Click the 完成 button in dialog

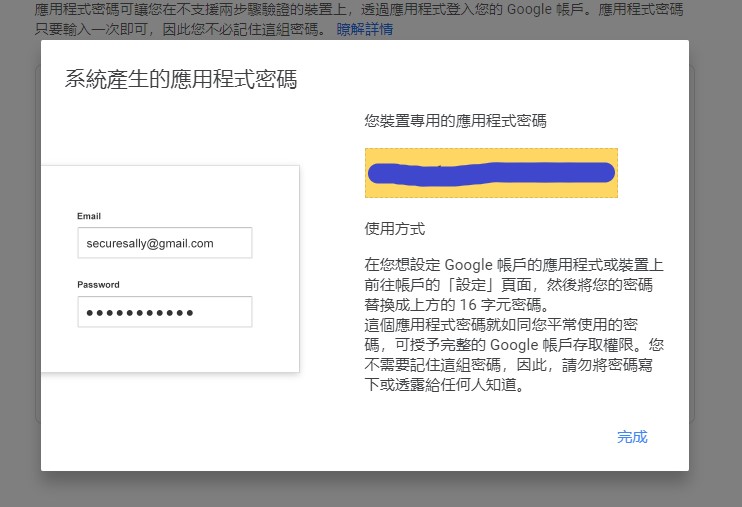tap(632, 436)
